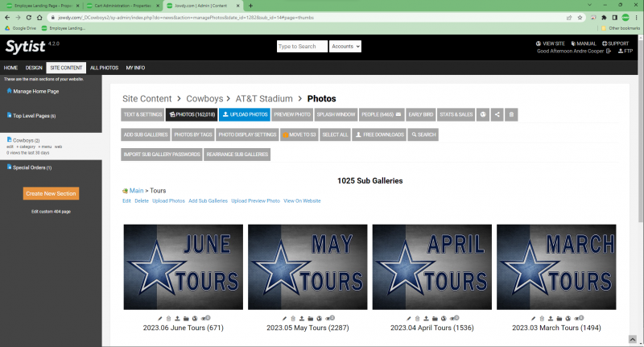Viewport: 644px width, 347px height.
Task: Open the June Tours gallery thumbnail
Action: (184, 267)
